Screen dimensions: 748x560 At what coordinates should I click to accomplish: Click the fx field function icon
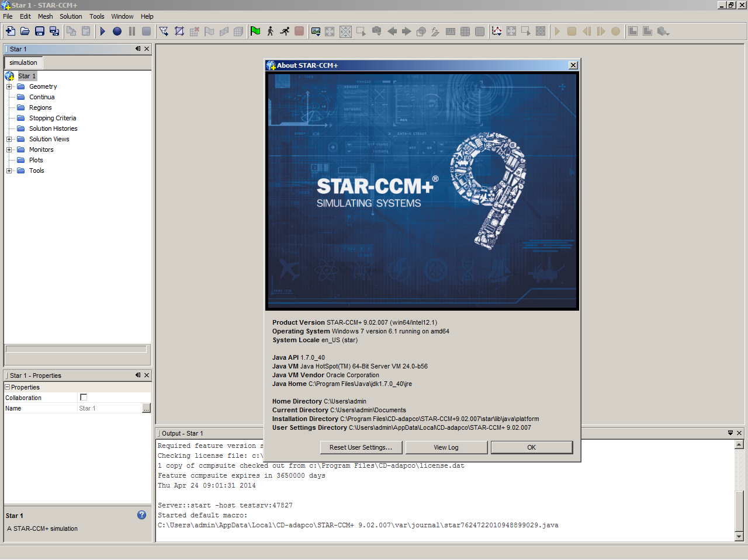(435, 31)
